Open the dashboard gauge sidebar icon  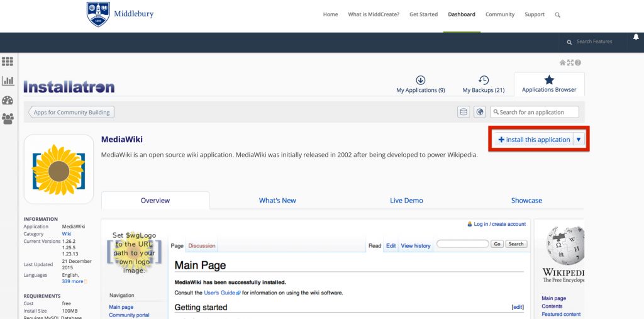[8, 100]
